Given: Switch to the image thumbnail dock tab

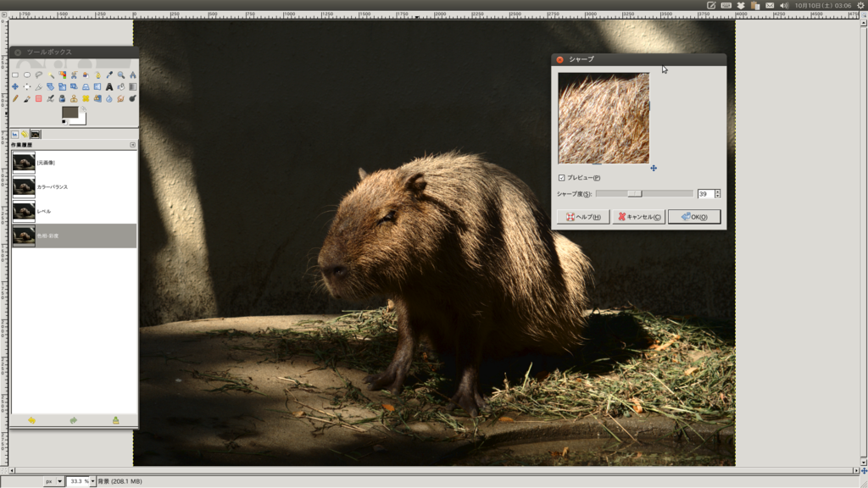Looking at the screenshot, I should click(x=36, y=135).
